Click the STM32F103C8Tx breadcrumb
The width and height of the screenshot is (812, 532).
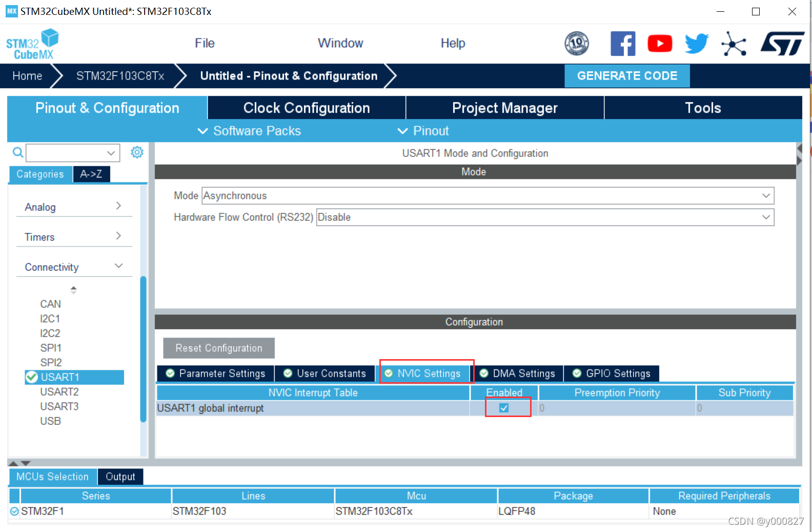coord(120,76)
